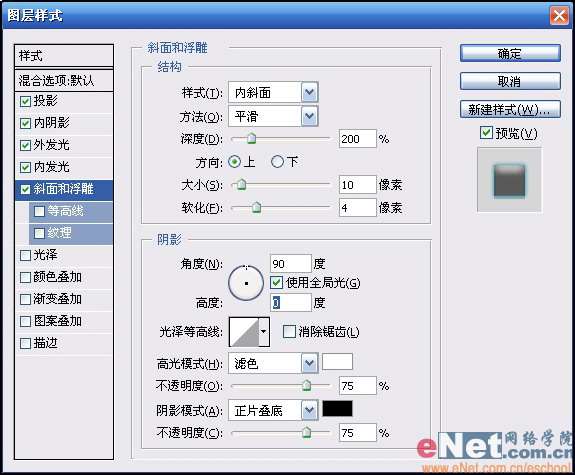Click the black shadow color swatch
Image resolution: width=575 pixels, height=475 pixels.
pyautogui.click(x=337, y=409)
